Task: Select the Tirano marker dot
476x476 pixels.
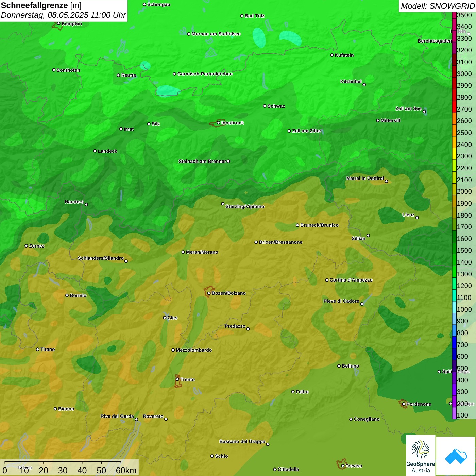Action: [38, 349]
